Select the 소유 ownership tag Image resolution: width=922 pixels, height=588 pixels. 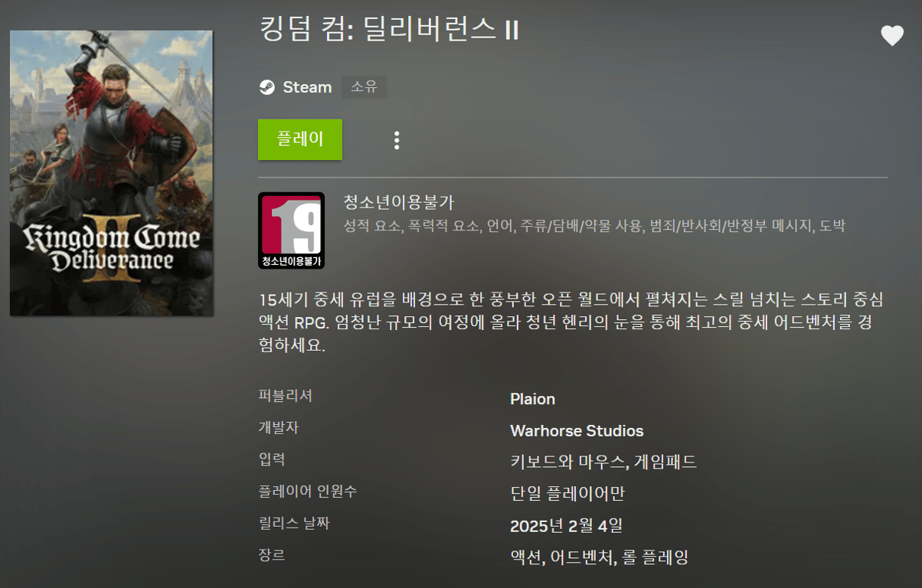[x=365, y=87]
